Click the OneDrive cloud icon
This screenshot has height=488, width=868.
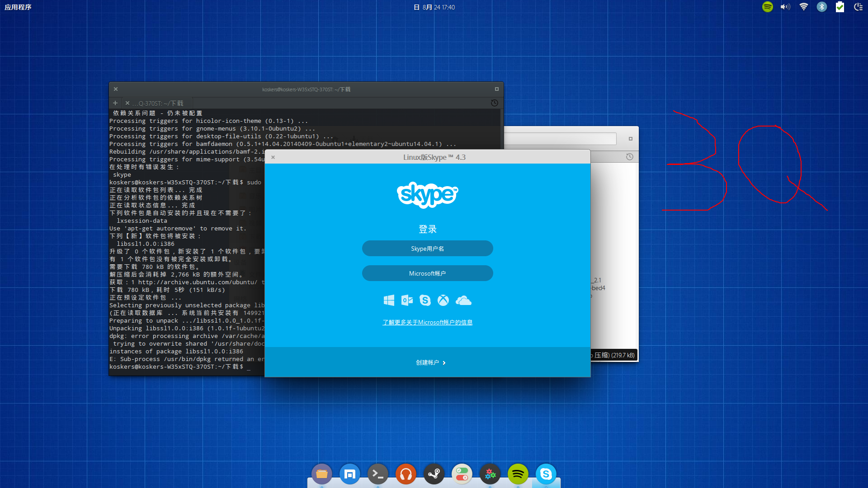click(x=463, y=300)
